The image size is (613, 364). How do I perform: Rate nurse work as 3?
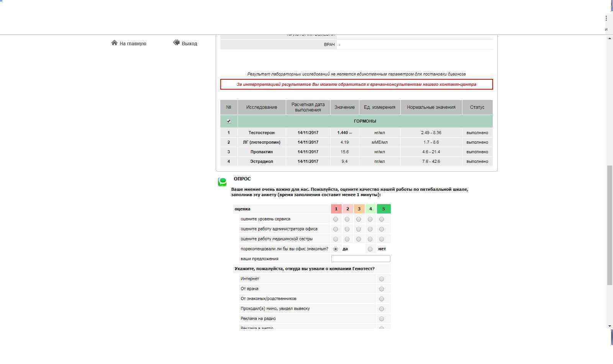359,239
